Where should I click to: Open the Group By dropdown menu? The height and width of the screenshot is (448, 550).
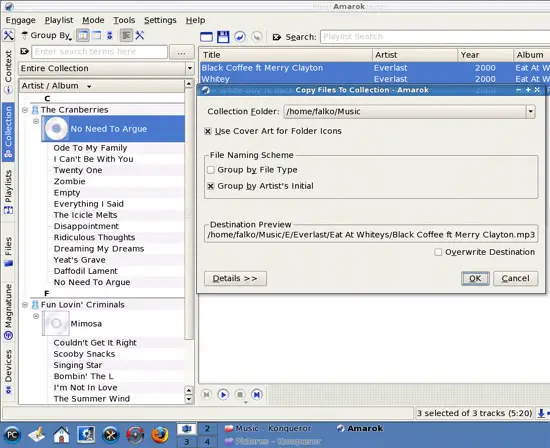47,35
